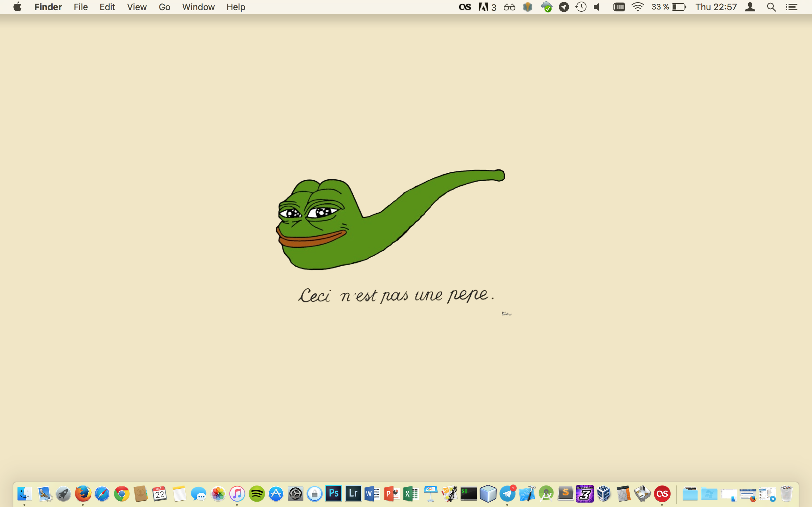The image size is (812, 507).
Task: Open the View menu
Action: (137, 7)
